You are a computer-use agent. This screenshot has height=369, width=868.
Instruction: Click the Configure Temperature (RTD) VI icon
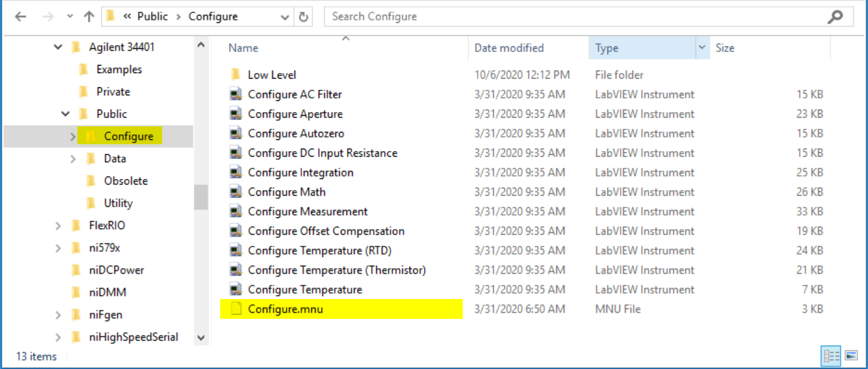(x=236, y=250)
